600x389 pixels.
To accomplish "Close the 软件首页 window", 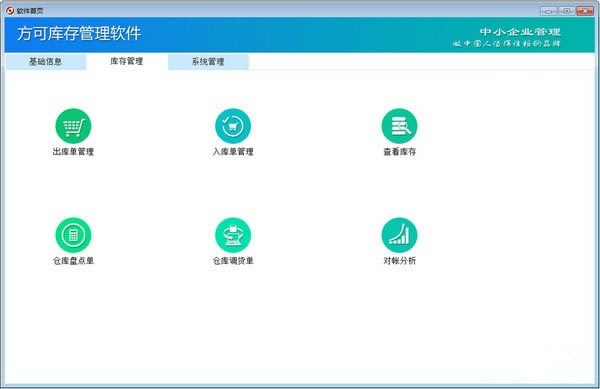I will coord(585,11).
